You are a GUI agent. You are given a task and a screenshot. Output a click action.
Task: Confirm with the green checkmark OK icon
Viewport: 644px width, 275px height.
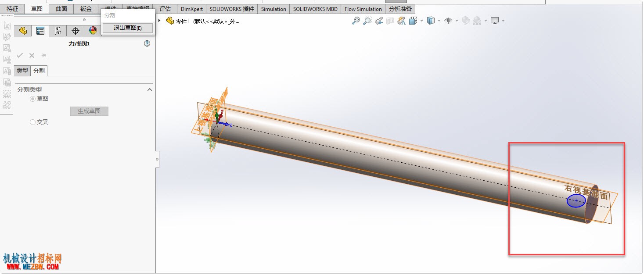(20, 55)
